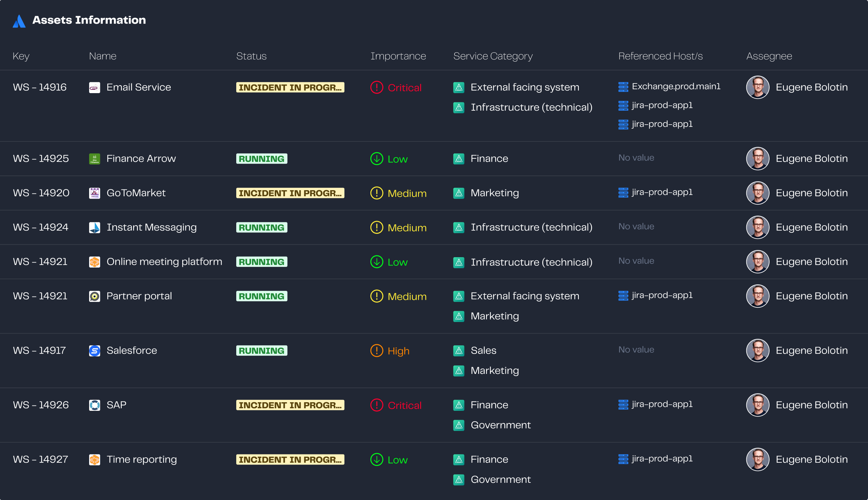Open the Time reporting asset name

[x=142, y=460]
